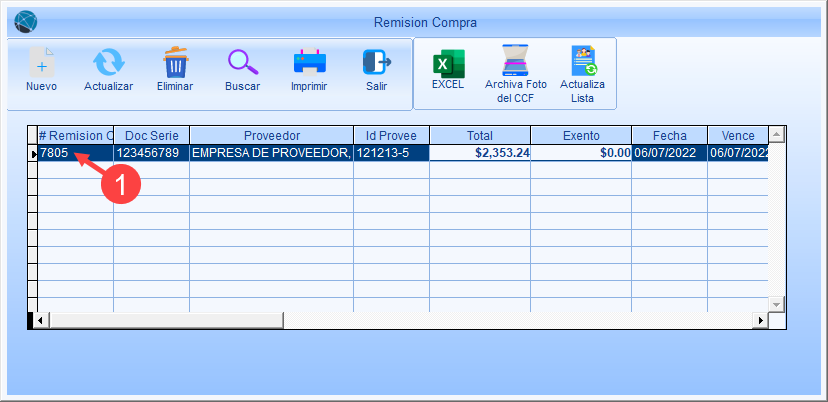Sort by the # Remision column header
Viewport: 828px width, 402px height.
[x=76, y=136]
